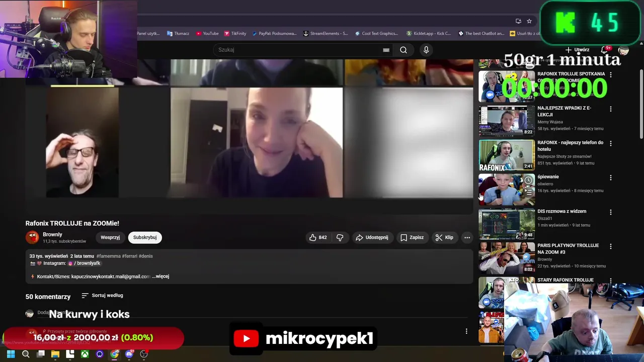Image resolution: width=644 pixels, height=362 pixels.
Task: Click the YouTube search magnifier button
Action: coord(404,50)
